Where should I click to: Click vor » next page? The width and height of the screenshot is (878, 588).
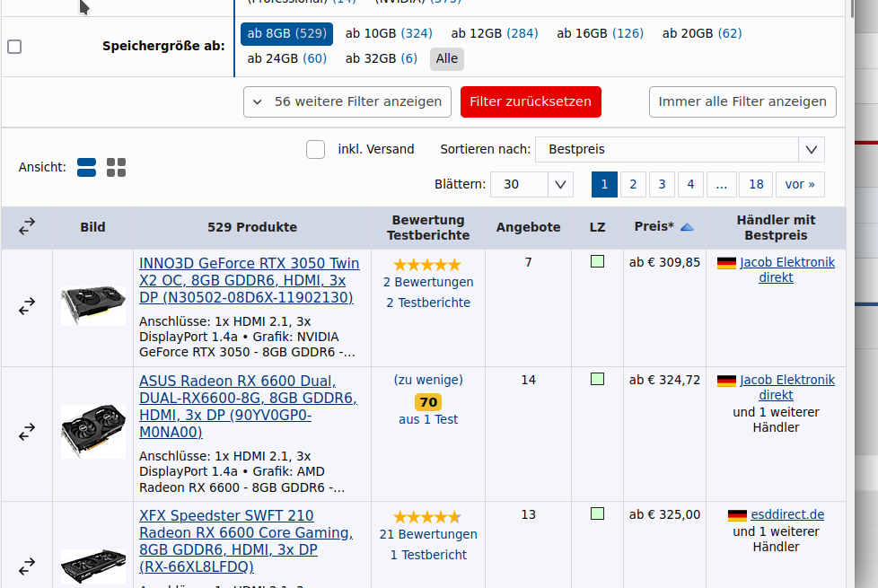[x=800, y=184]
